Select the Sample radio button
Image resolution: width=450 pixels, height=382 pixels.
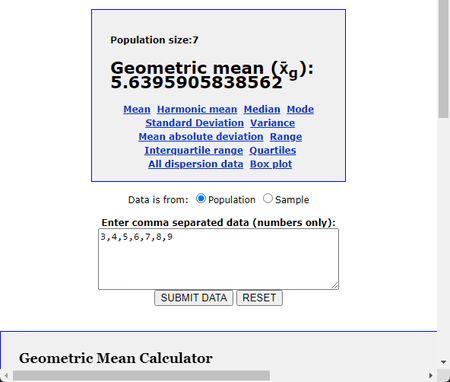[x=267, y=199]
